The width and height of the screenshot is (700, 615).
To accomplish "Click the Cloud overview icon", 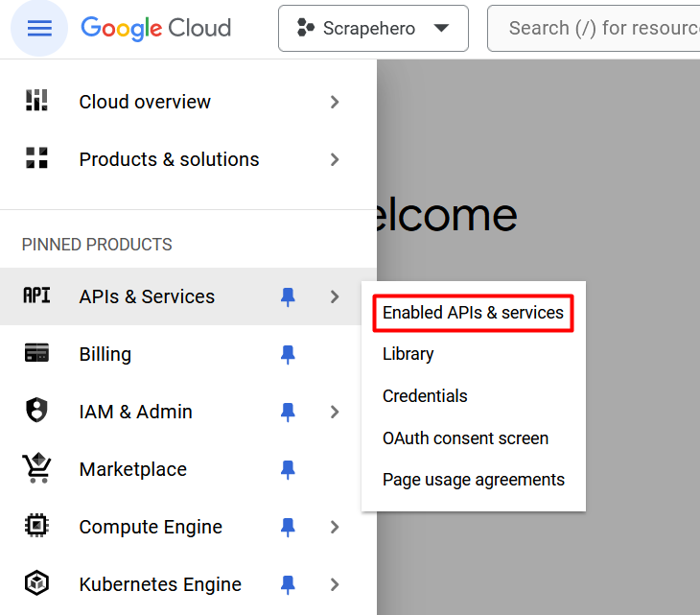I will (x=36, y=101).
